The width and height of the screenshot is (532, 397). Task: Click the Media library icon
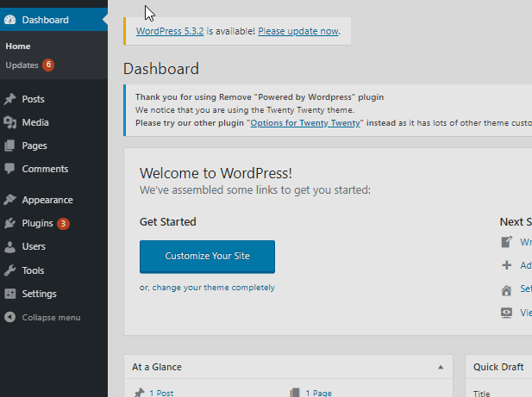[9, 122]
